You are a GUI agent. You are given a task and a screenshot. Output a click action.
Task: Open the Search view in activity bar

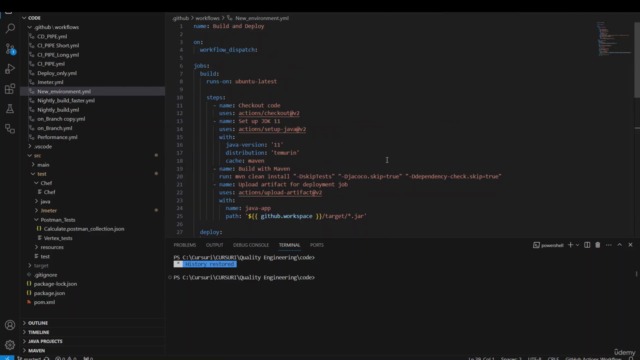point(10,28)
